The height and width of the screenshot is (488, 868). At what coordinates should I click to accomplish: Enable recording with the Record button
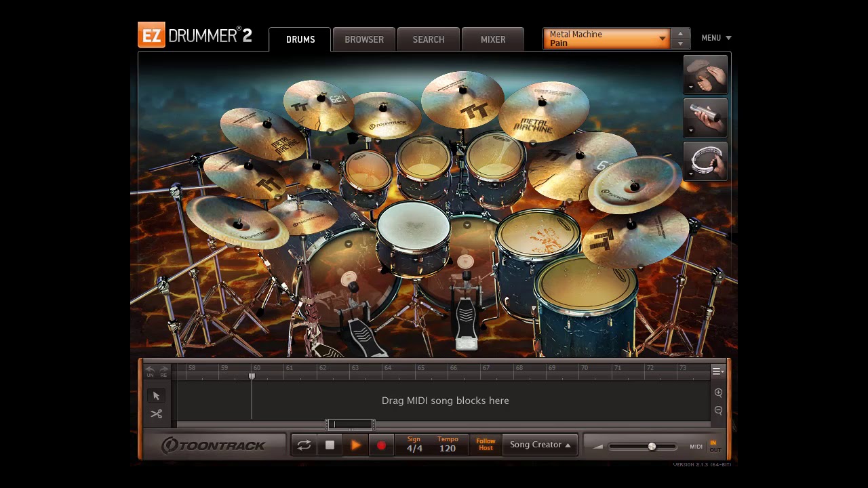381,445
